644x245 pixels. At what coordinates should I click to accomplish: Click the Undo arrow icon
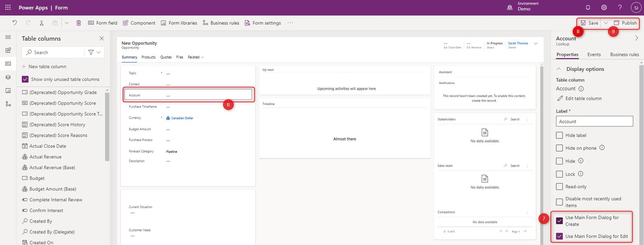[15, 23]
